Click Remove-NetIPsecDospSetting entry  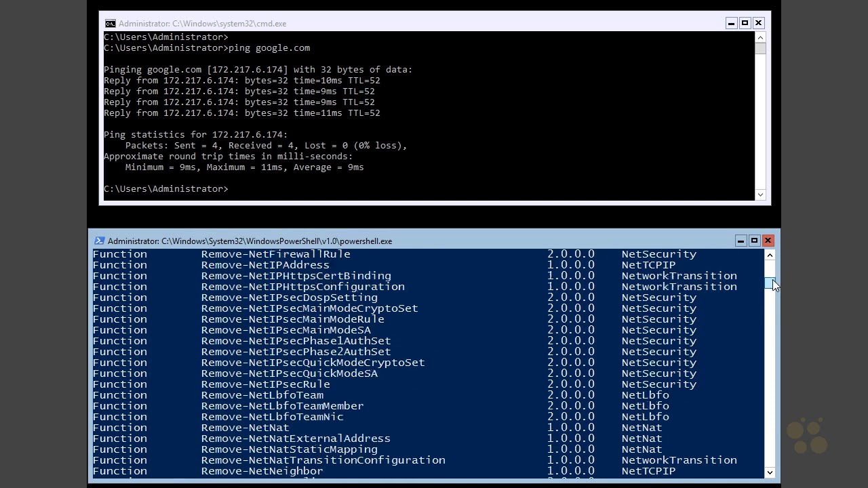click(290, 298)
